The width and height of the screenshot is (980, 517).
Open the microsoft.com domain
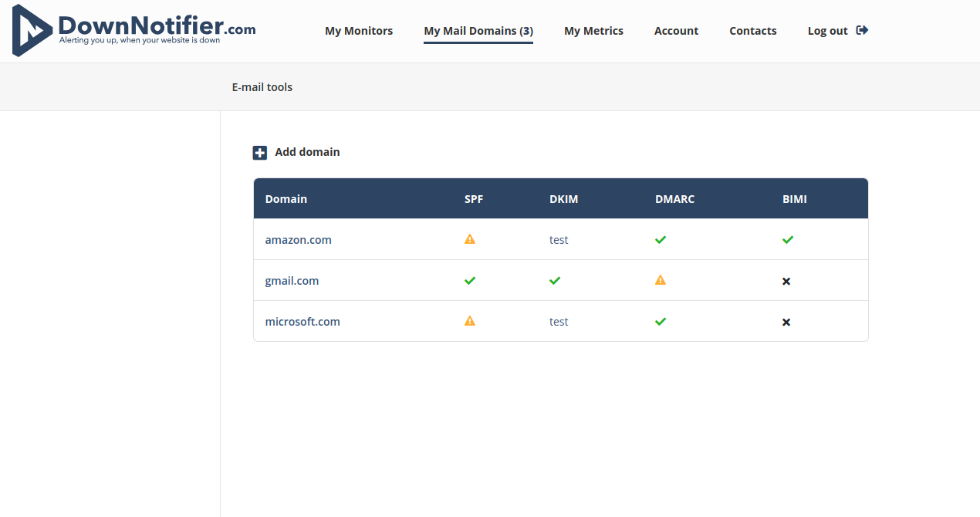(x=302, y=322)
